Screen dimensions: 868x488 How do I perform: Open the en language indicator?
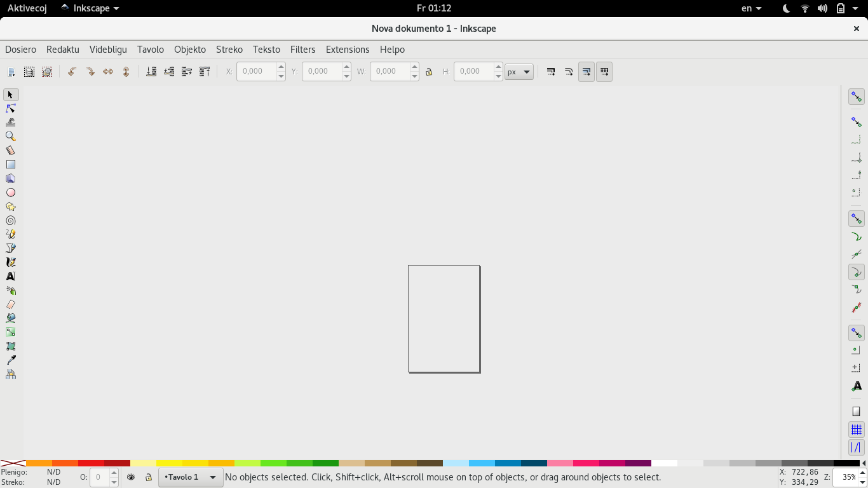pos(752,8)
